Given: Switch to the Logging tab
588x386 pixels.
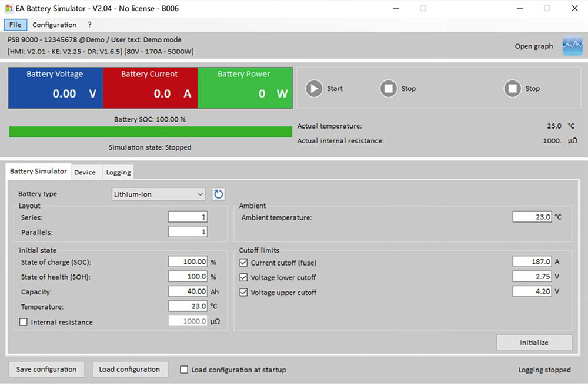Looking at the screenshot, I should pyautogui.click(x=118, y=172).
